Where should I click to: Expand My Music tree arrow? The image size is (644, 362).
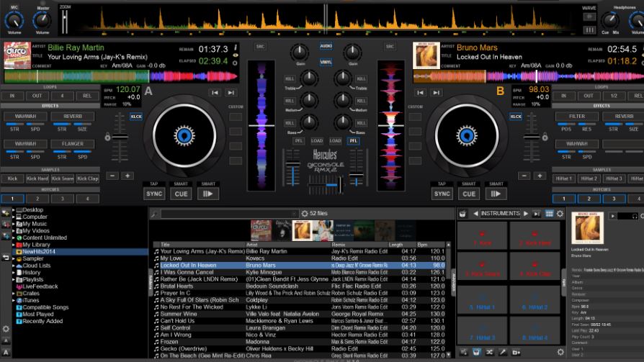[x=13, y=224]
